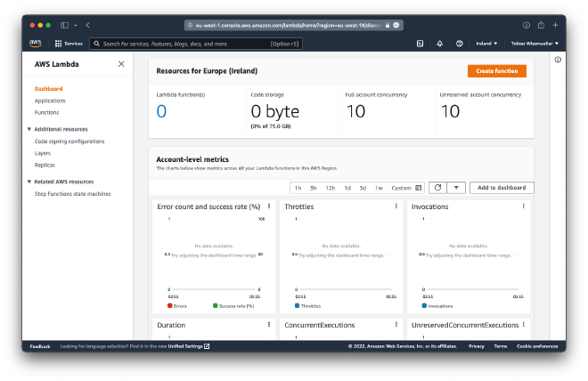Screen dimensions: 588x381
Task: Expand the Tobias Wissmueller account menu
Action: tap(535, 43)
